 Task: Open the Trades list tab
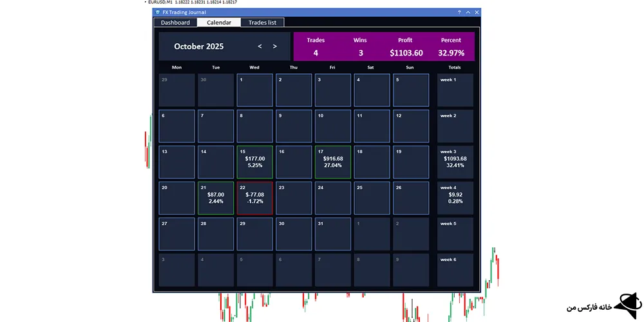point(262,23)
